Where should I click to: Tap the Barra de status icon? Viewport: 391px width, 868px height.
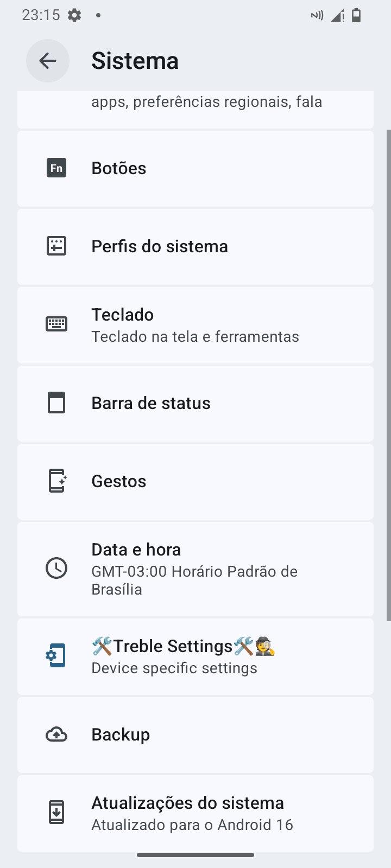[56, 403]
